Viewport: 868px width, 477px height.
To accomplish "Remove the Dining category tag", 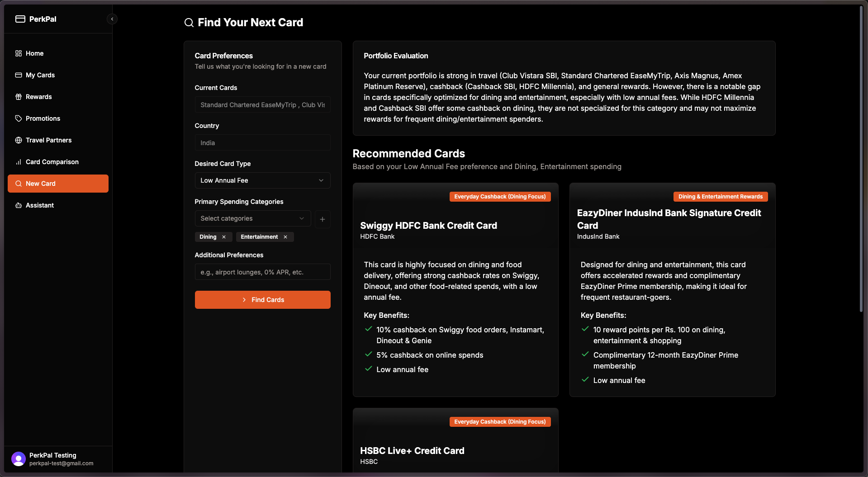I will pos(224,237).
